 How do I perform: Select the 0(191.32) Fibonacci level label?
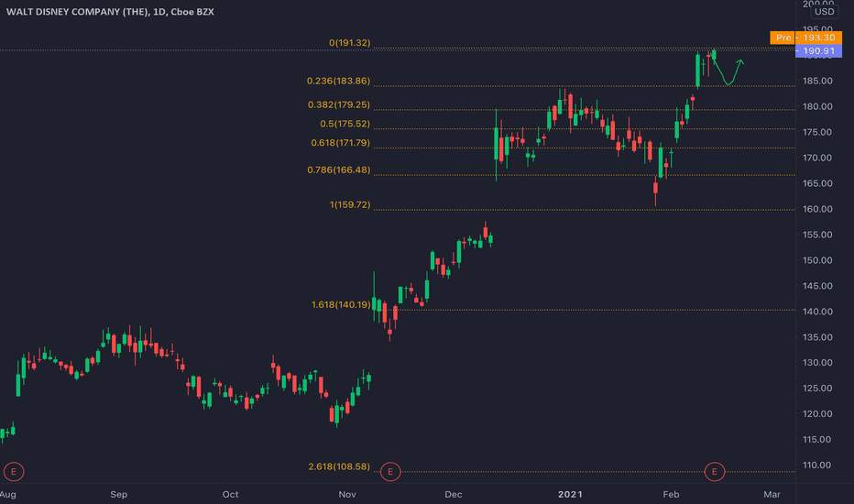point(350,42)
